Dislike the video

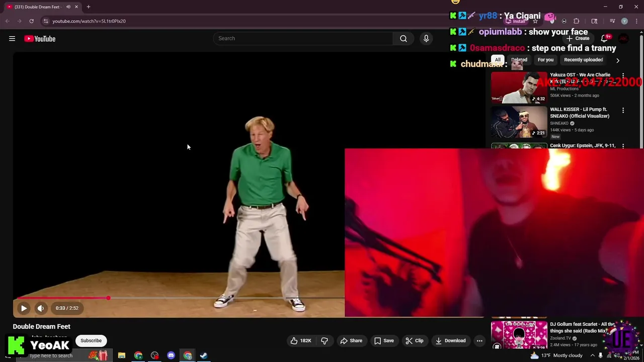(x=325, y=341)
